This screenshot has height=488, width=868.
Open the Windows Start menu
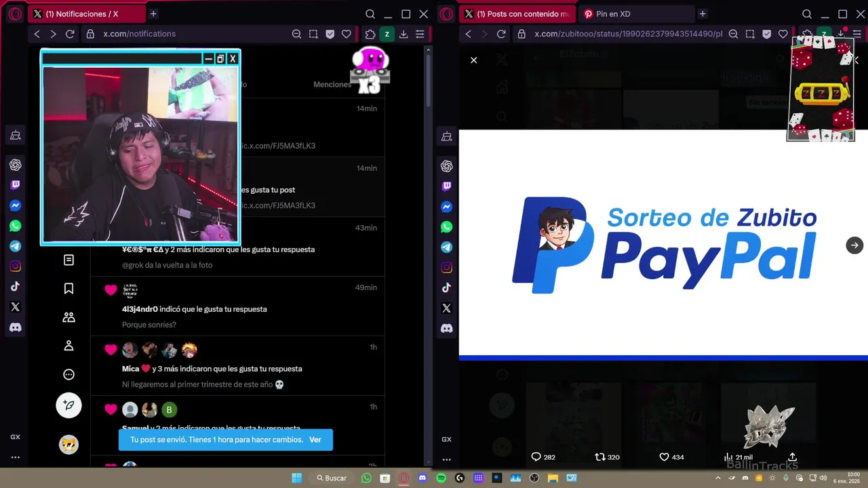coord(297,478)
